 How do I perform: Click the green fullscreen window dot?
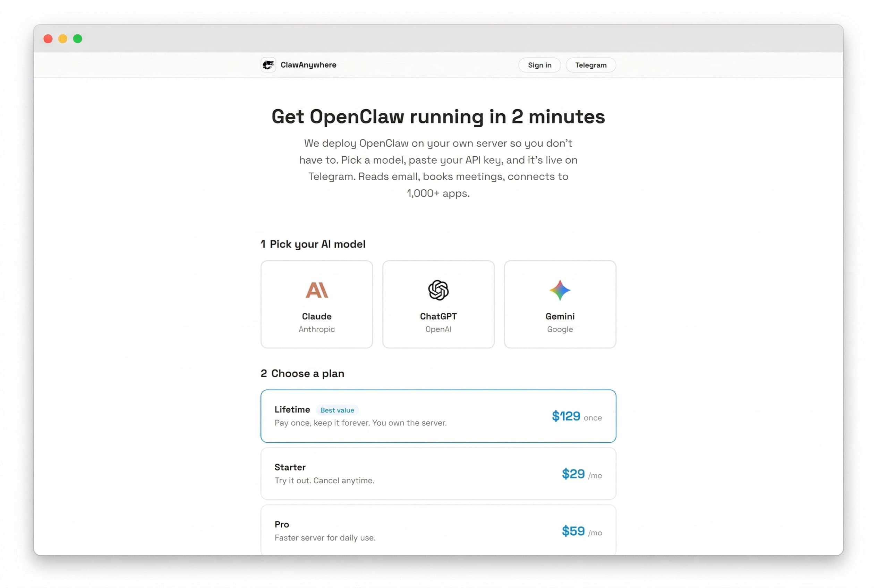point(78,38)
